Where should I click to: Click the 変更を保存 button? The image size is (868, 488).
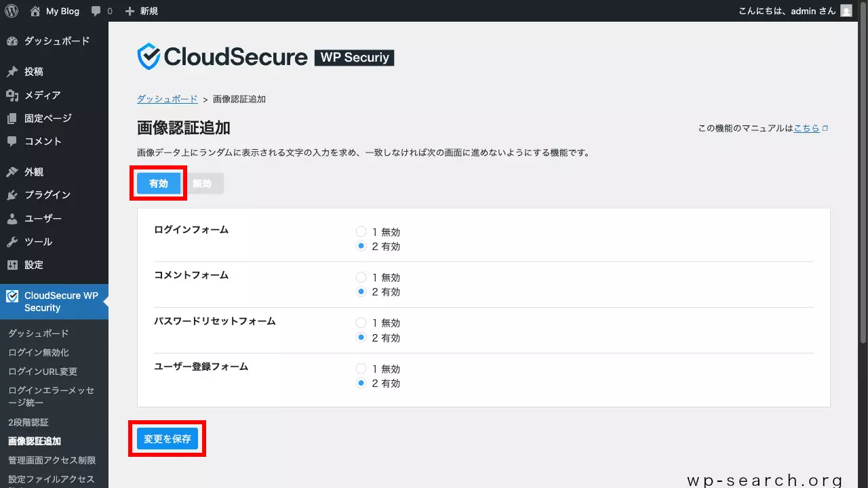[x=167, y=439]
